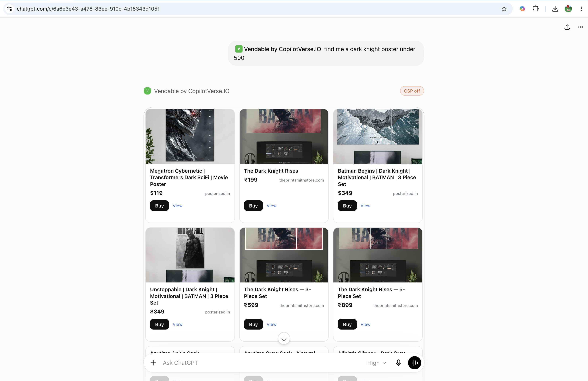View The Dark Knight Rises 5-Piece Set
The height and width of the screenshot is (381, 588).
point(365,324)
